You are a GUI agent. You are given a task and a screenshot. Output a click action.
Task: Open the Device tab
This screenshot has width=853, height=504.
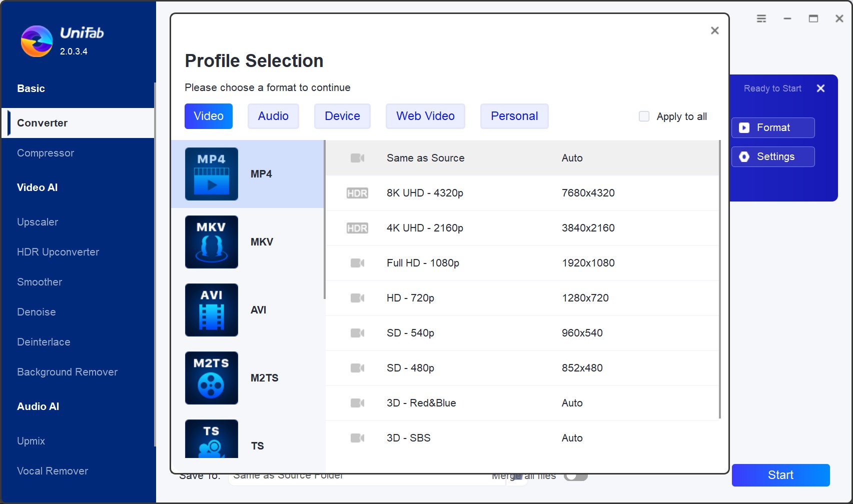pyautogui.click(x=342, y=116)
